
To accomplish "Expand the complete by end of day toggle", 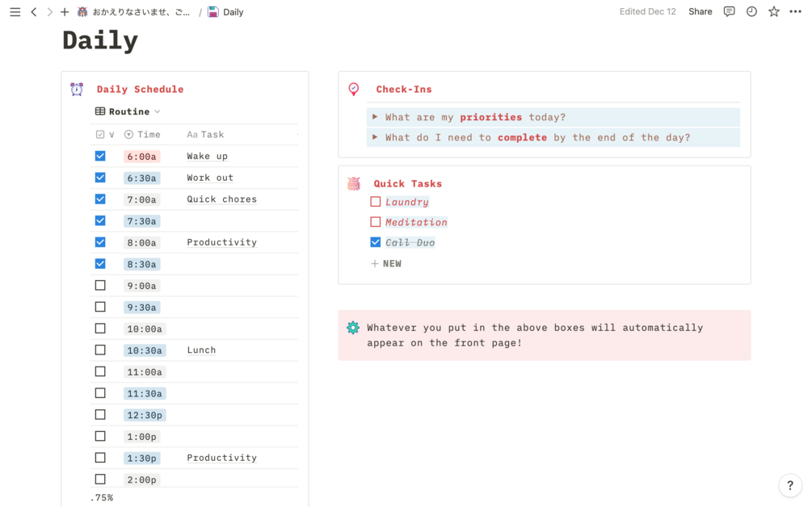I will [375, 137].
